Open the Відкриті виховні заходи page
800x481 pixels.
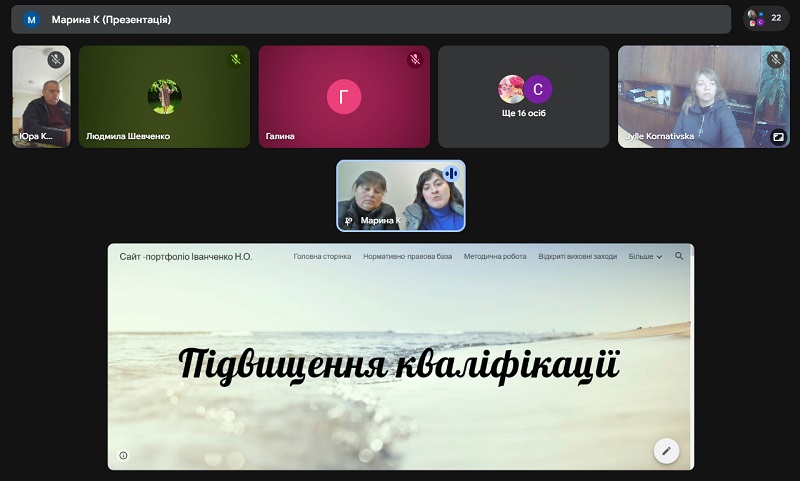pos(577,257)
